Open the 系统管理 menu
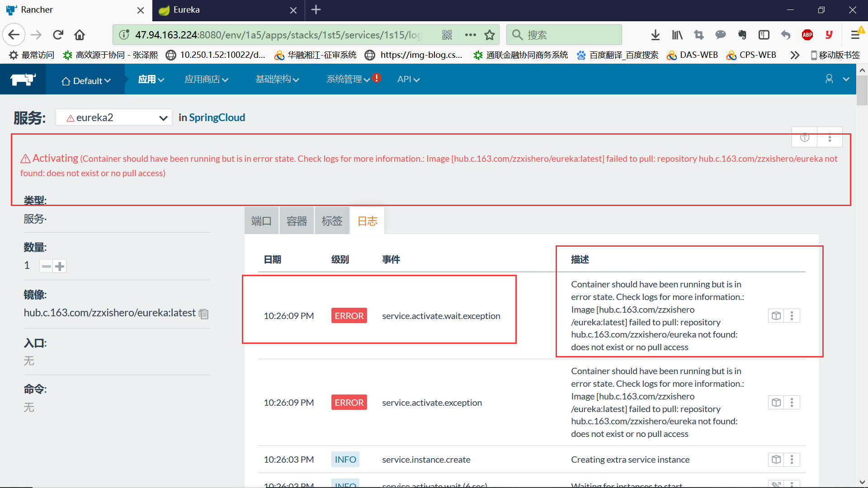 pos(348,80)
